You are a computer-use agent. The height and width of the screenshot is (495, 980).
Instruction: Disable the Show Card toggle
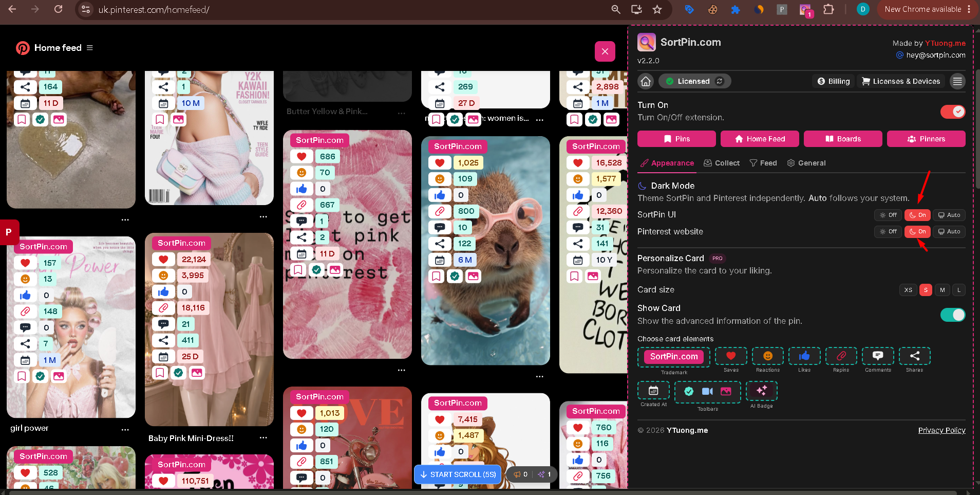coord(953,315)
